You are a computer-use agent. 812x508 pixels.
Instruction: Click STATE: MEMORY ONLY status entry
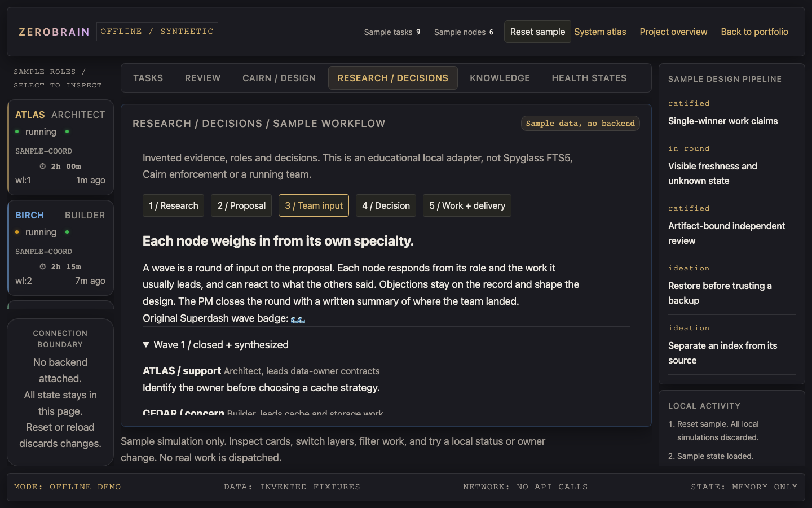[x=744, y=487]
